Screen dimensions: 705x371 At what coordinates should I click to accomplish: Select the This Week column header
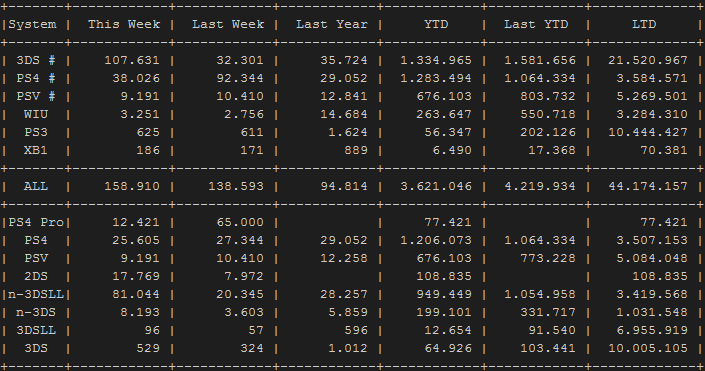(124, 24)
